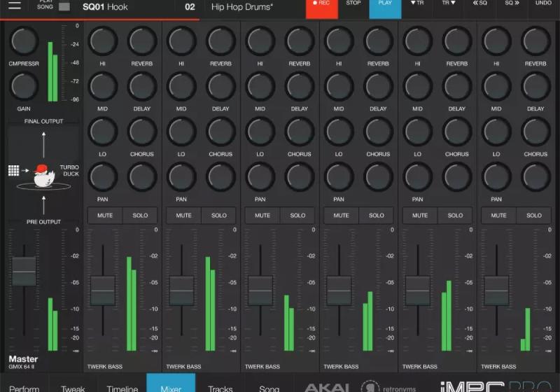
Task: Mute the first TWERK BASS channel
Action: click(104, 216)
